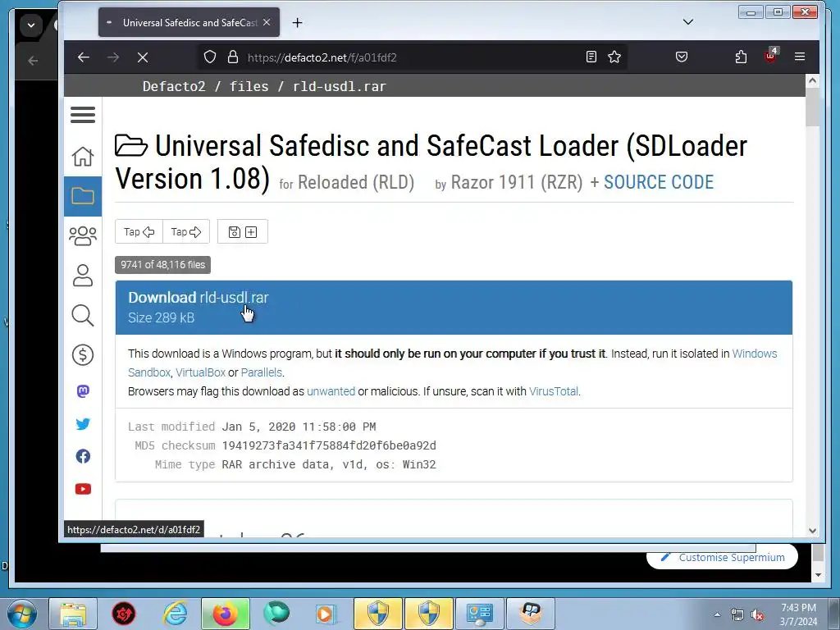Open the VirtualBox link
Image resolution: width=840 pixels, height=630 pixels.
(200, 372)
